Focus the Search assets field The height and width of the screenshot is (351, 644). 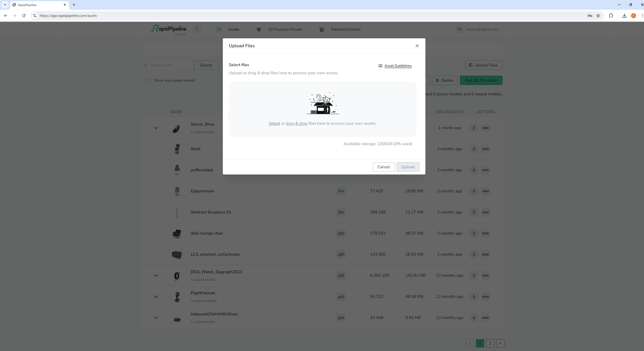[x=167, y=65]
